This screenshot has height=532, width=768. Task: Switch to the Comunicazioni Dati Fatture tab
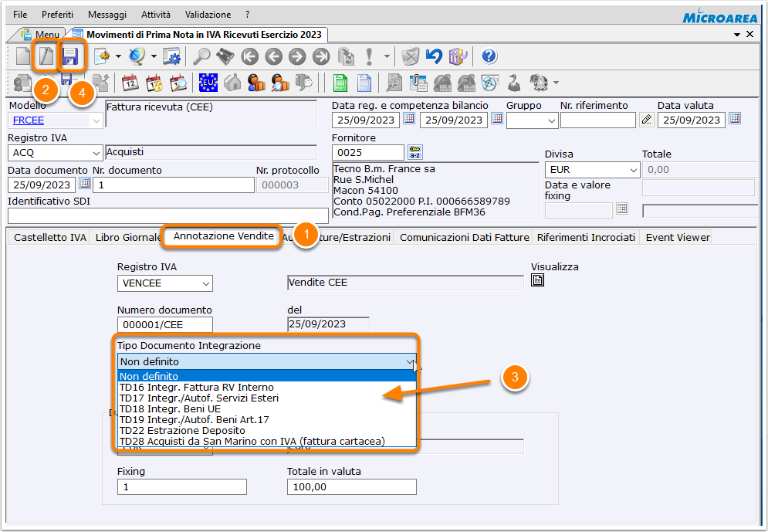click(465, 238)
